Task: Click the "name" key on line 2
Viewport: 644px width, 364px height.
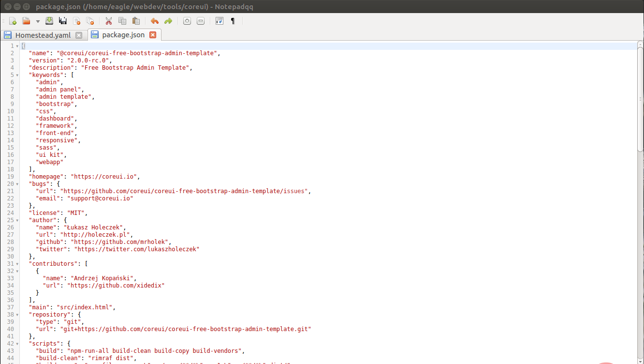Action: coord(39,53)
